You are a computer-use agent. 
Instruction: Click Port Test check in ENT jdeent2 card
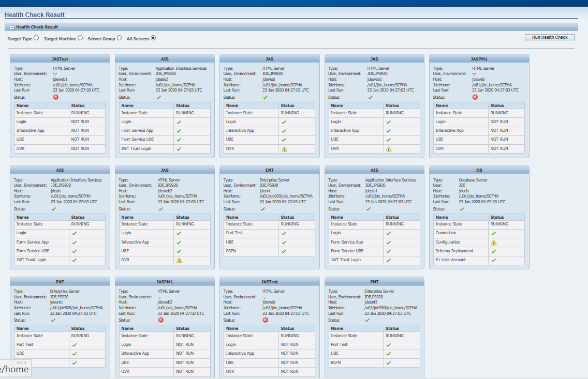click(x=389, y=345)
